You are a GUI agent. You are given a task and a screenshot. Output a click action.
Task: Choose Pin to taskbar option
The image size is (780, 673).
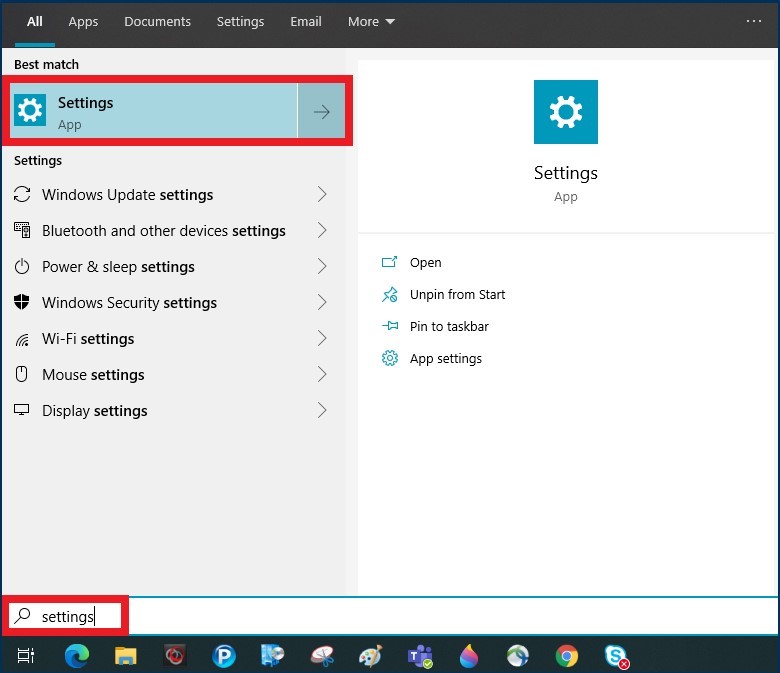tap(449, 326)
